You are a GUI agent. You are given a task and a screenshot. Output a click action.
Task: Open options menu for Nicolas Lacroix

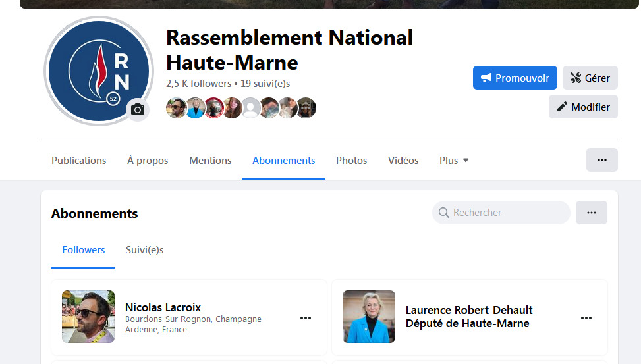click(x=306, y=318)
